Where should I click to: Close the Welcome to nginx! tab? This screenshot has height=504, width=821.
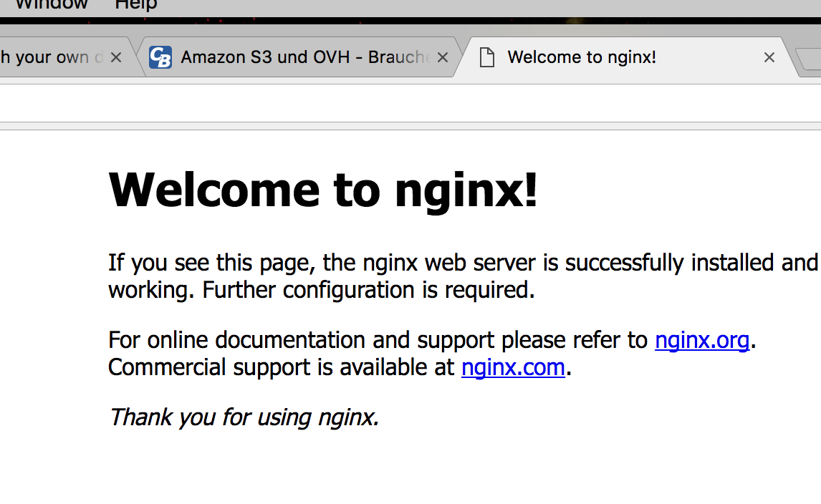769,57
